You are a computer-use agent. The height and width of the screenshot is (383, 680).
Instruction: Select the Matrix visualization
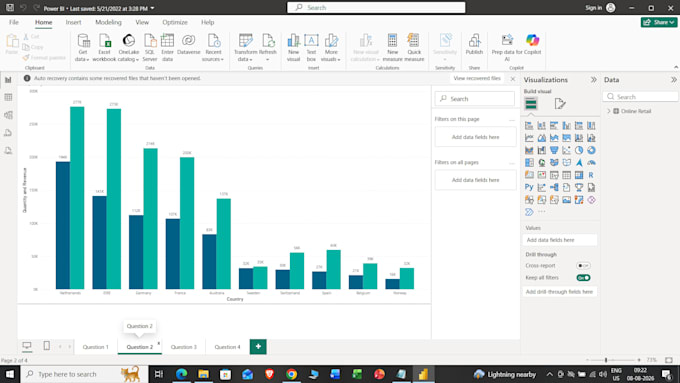pos(579,175)
